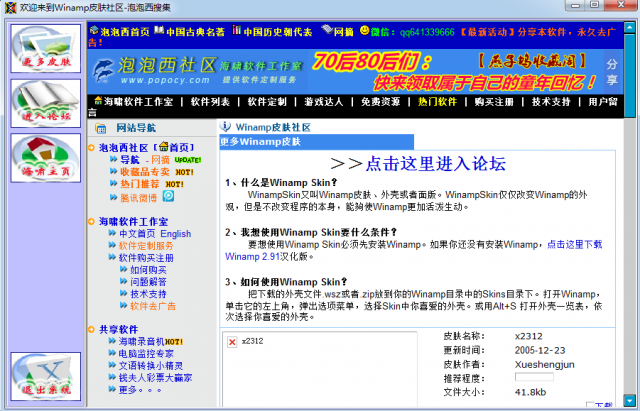The width and height of the screenshot is (640, 411).
Task: Open 软件定制 menu item
Action: [x=267, y=102]
